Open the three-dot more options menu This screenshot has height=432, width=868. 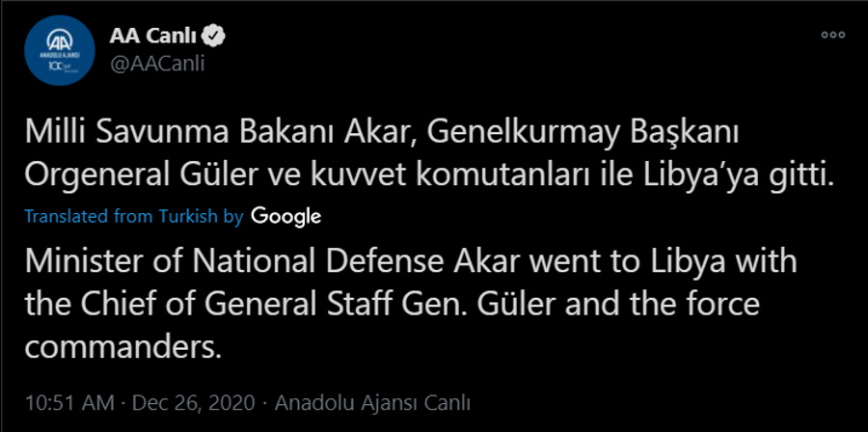pyautogui.click(x=832, y=34)
